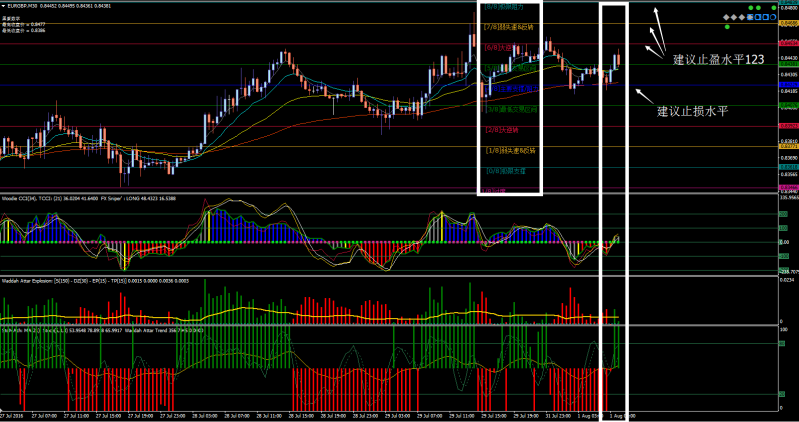The width and height of the screenshot is (799, 422).
Task: Click the 最高收盘价 = 0.8477 text
Action: (x=24, y=23)
